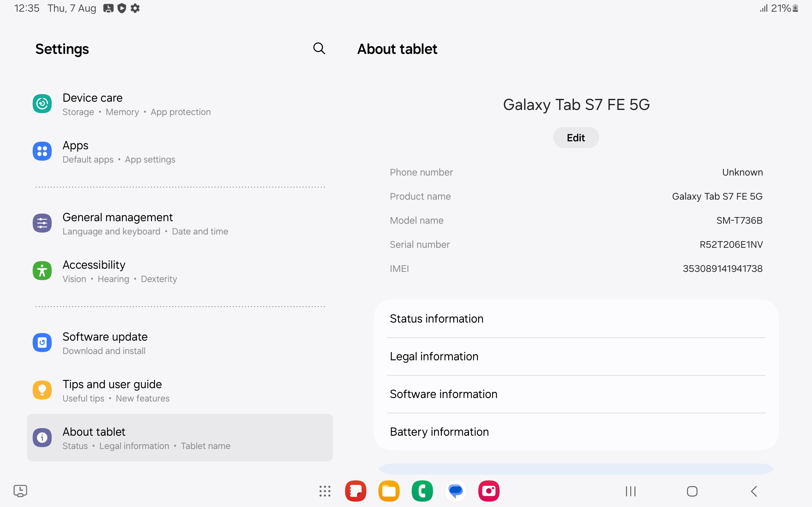Tap the Settings search magnifier icon
This screenshot has width=812, height=507.
(319, 48)
